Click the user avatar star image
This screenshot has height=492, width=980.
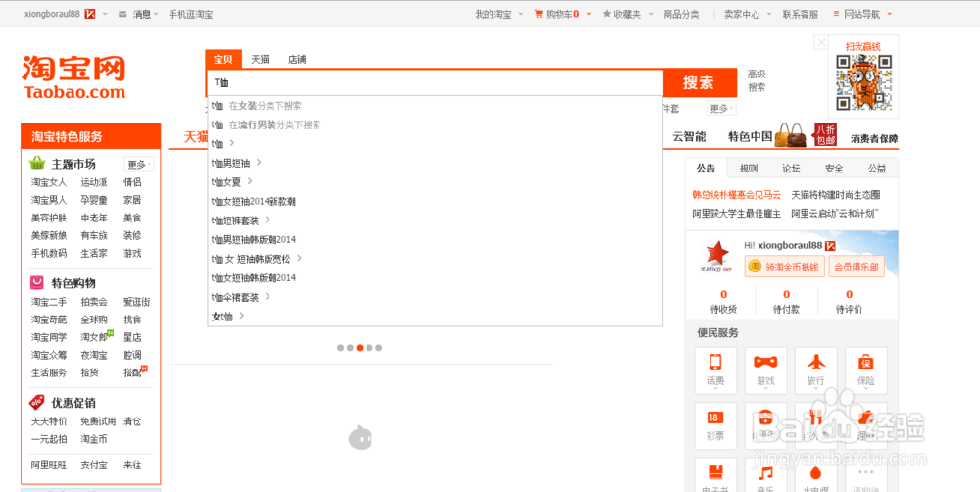pos(717,257)
